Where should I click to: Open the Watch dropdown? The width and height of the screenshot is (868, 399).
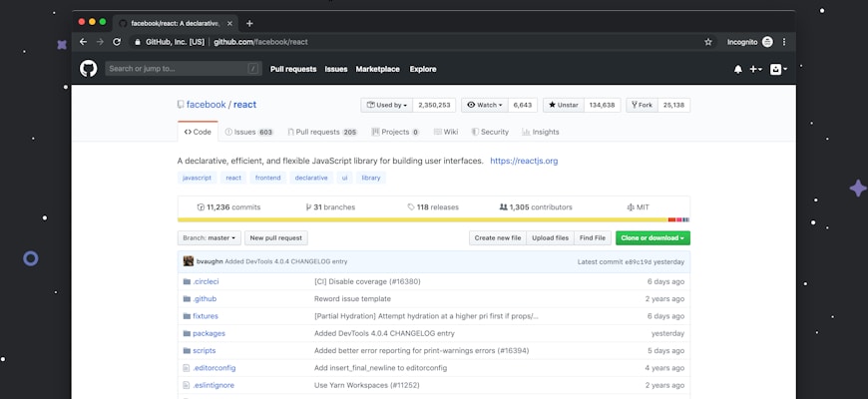[x=484, y=105]
